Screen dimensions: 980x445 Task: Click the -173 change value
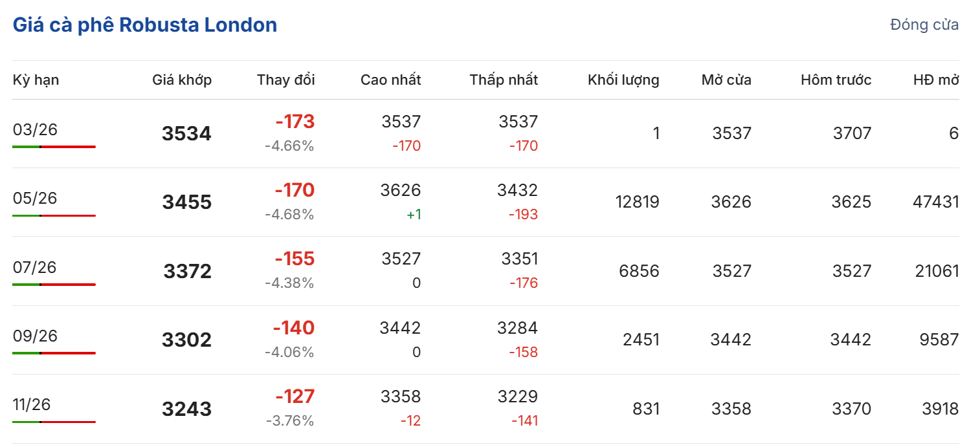pos(295,122)
